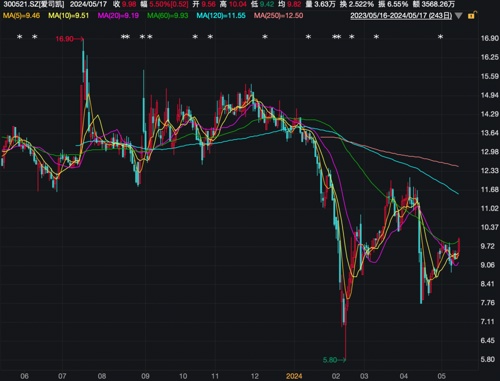Select the MA(60)=9.93 indicator label
Screen dimensions: 500x381
168,16
